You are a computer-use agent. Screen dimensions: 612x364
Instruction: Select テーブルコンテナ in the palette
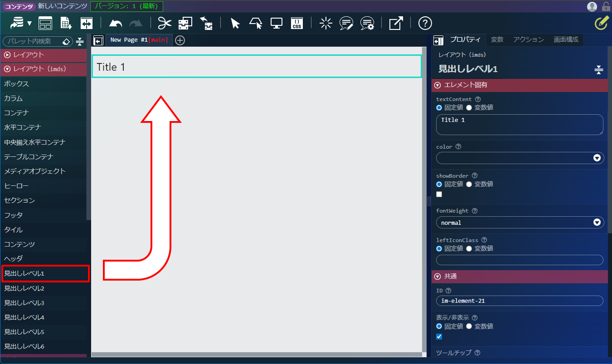[x=43, y=157]
